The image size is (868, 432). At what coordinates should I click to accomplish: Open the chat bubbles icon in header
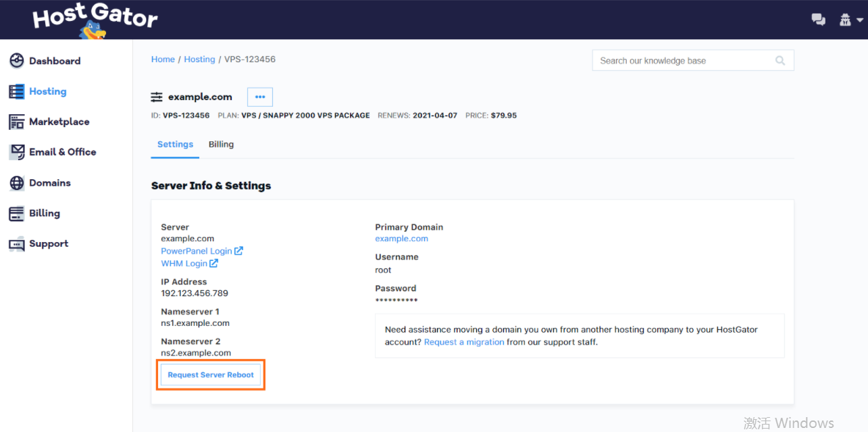click(818, 20)
